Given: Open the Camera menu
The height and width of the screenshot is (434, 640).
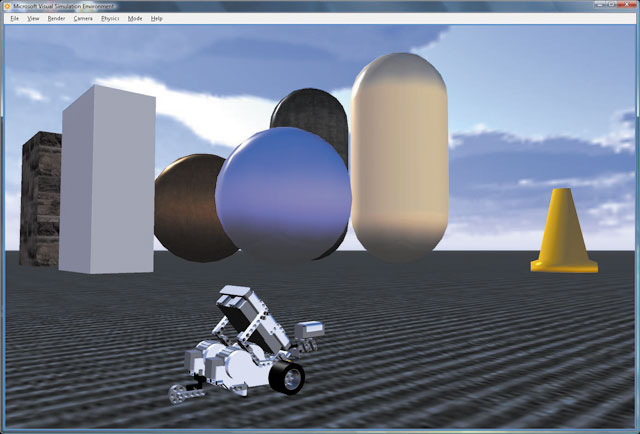Looking at the screenshot, I should [x=83, y=18].
